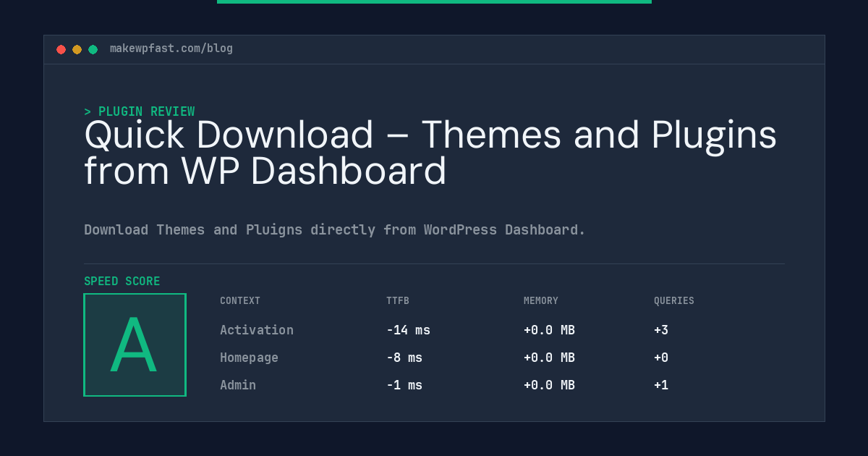The height and width of the screenshot is (456, 868).
Task: Click the '-14 ms' TTFB value
Action: point(408,330)
